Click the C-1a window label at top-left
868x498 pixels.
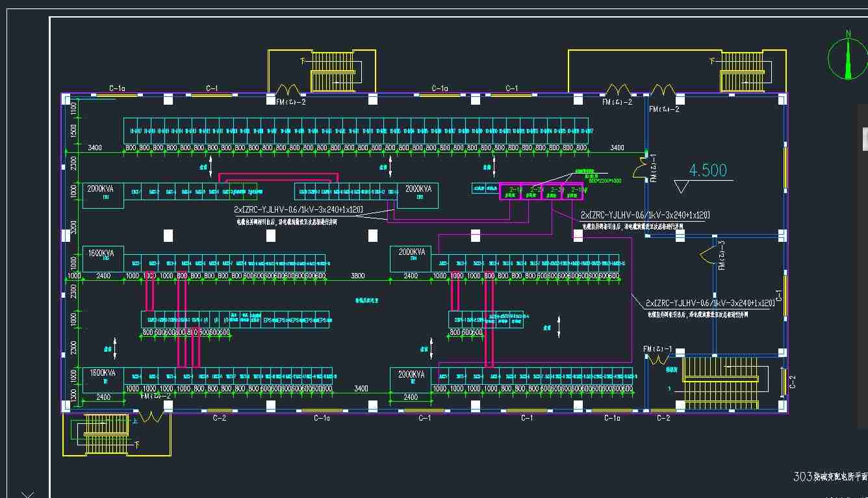117,88
